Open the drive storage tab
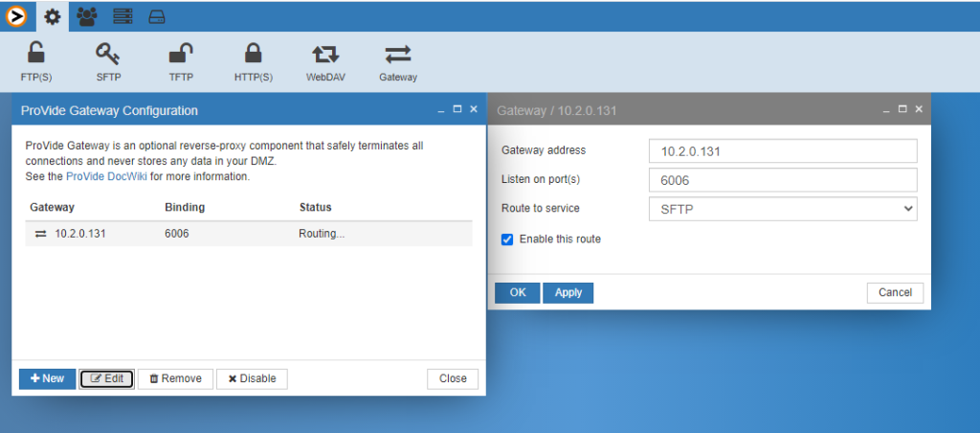 point(156,17)
